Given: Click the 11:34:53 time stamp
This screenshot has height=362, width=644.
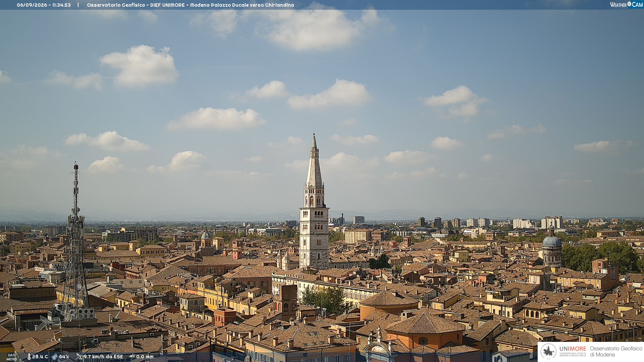Looking at the screenshot, I should 61,5.
